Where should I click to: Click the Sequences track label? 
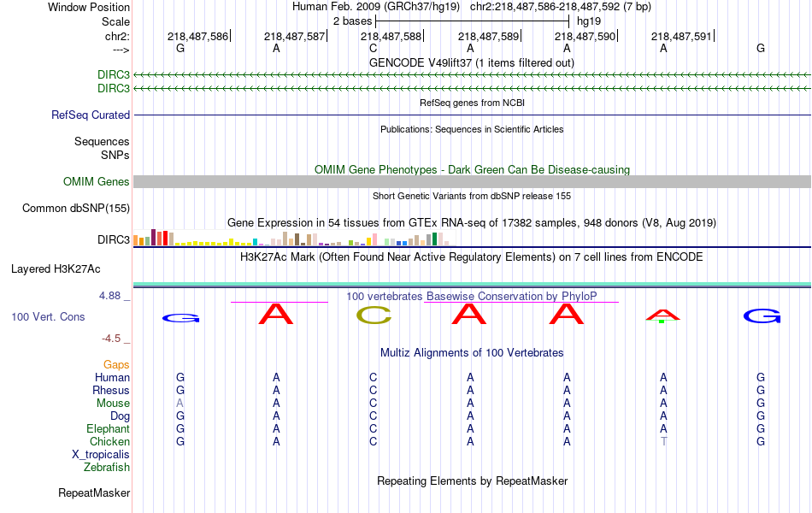(102, 141)
